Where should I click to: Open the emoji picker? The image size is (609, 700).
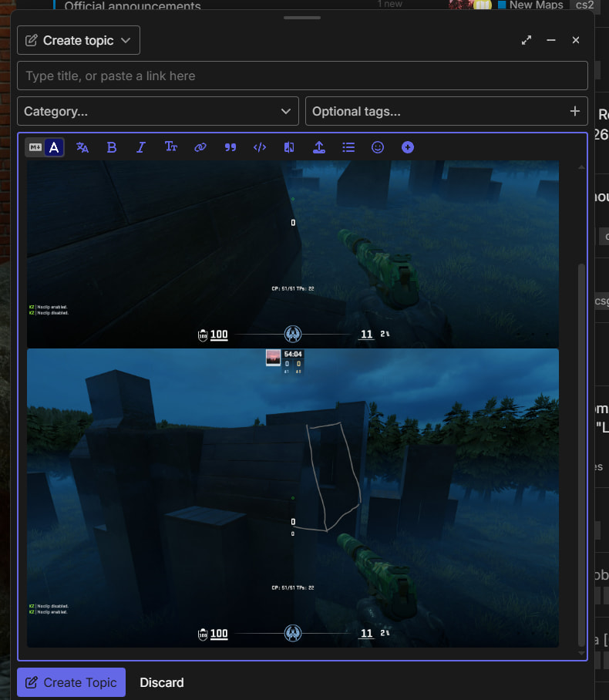tap(378, 147)
